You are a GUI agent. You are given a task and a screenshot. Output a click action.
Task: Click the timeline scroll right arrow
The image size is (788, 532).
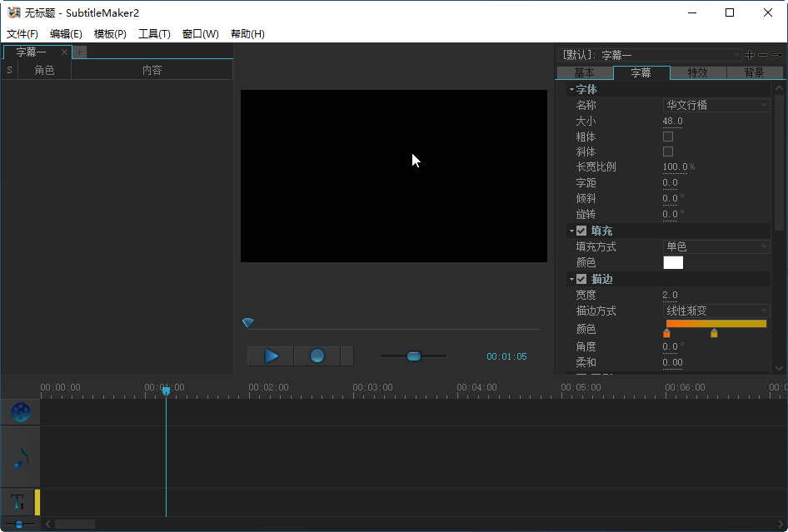tap(781, 525)
